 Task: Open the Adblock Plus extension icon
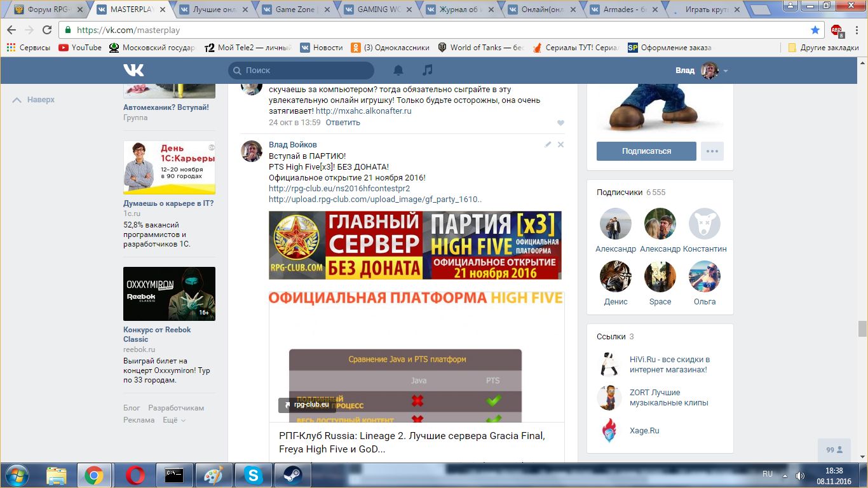click(837, 30)
